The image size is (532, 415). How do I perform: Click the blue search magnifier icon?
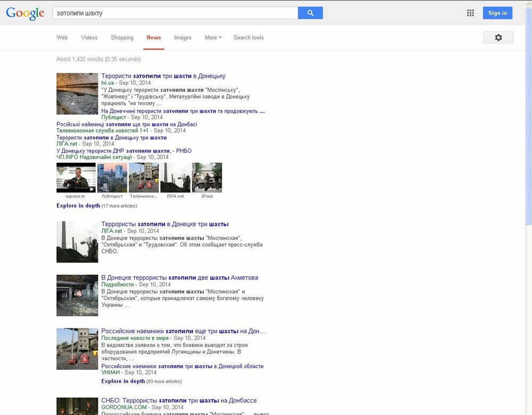click(x=310, y=12)
